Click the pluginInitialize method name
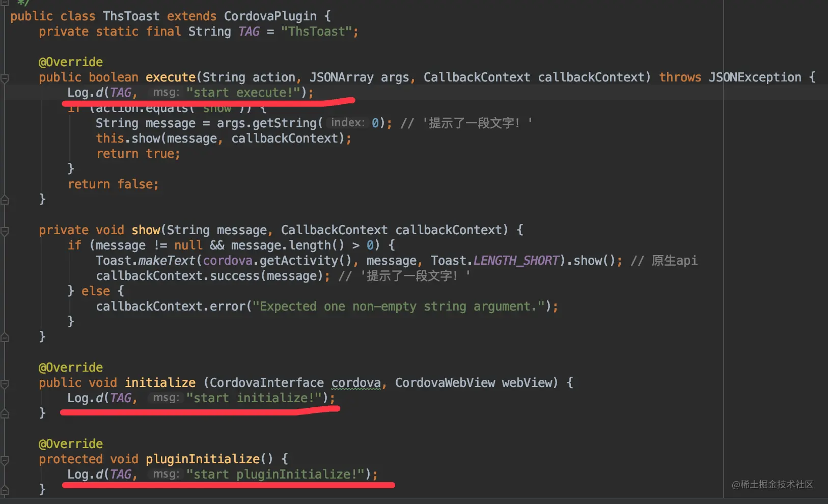The image size is (828, 504). [203, 459]
